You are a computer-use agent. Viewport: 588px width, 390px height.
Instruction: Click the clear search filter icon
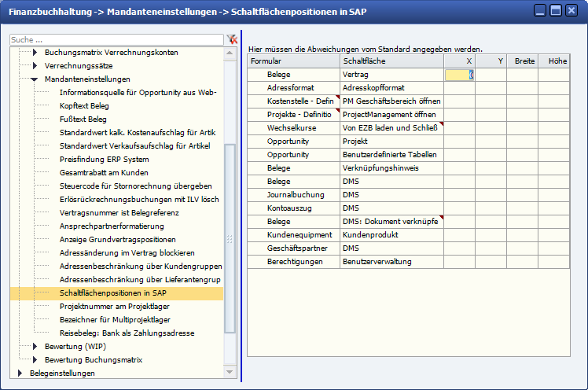pyautogui.click(x=231, y=39)
